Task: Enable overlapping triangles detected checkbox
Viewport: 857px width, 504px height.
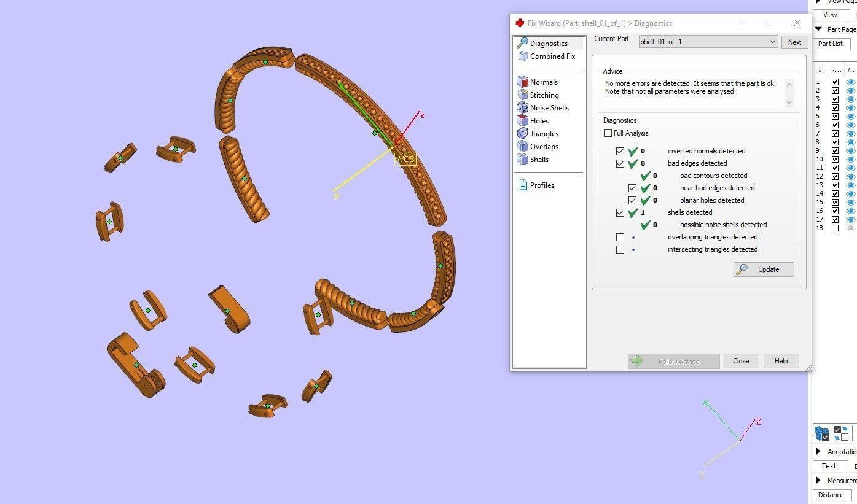Action: (620, 237)
